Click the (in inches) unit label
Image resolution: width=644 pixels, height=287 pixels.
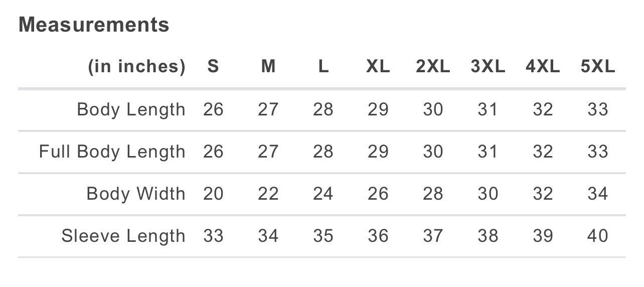click(x=136, y=67)
